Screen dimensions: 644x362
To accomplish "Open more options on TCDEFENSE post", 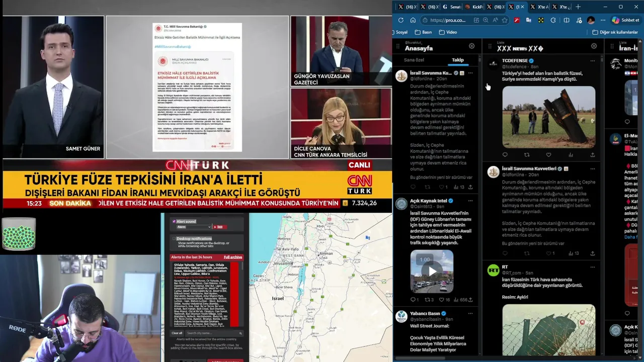I will tap(593, 60).
